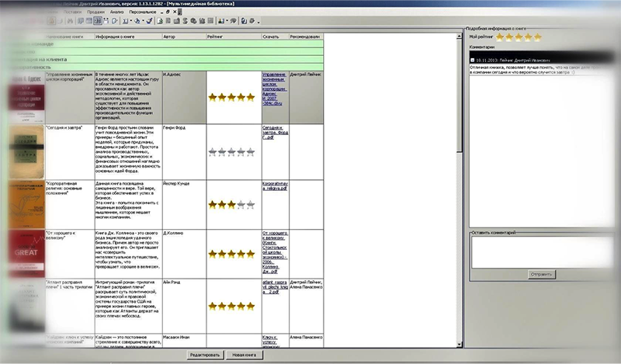Click the Скачать column header
Screen dimensions: 621x364
pyautogui.click(x=276, y=36)
